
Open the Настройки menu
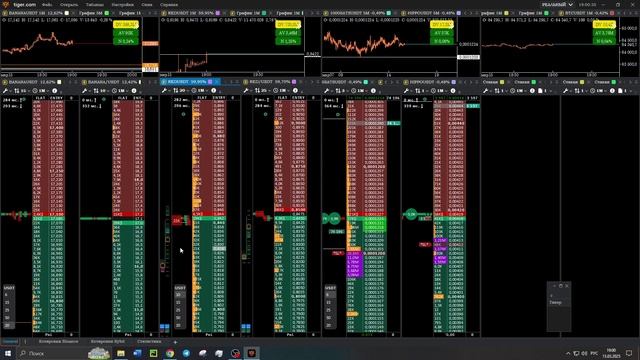(122, 4)
